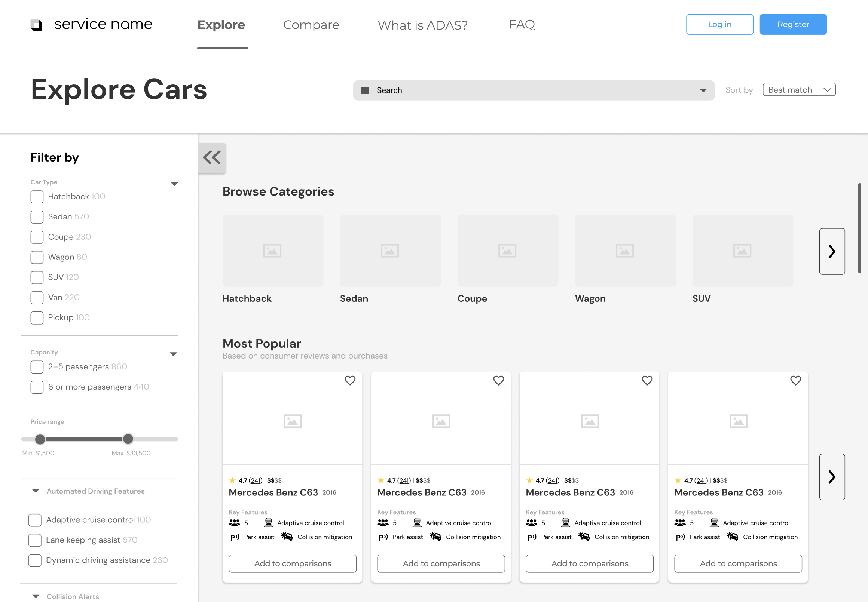Check the Wagon car type filter

37,257
